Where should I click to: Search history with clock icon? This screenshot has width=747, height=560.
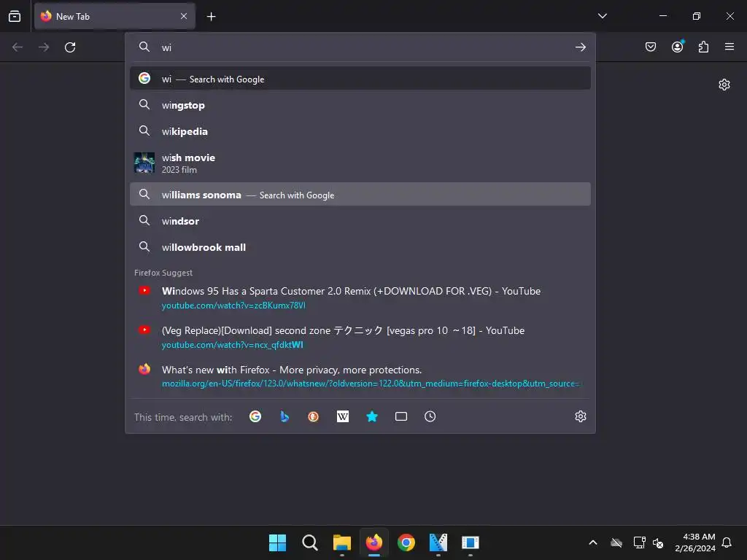click(430, 416)
